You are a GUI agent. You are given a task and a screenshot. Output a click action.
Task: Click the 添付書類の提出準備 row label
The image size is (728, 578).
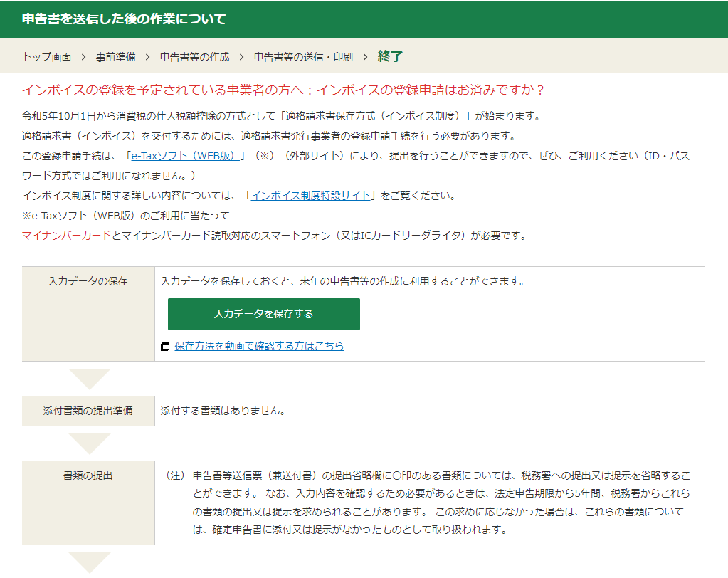click(88, 411)
